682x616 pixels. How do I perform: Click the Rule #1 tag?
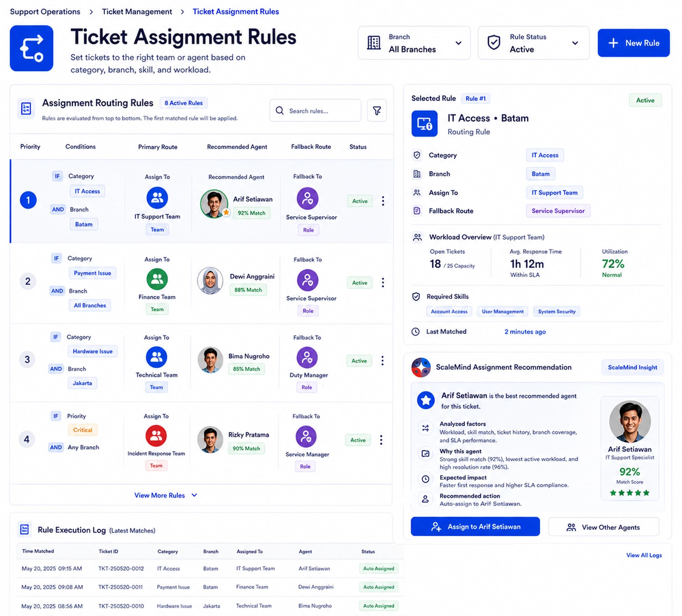pyautogui.click(x=475, y=98)
